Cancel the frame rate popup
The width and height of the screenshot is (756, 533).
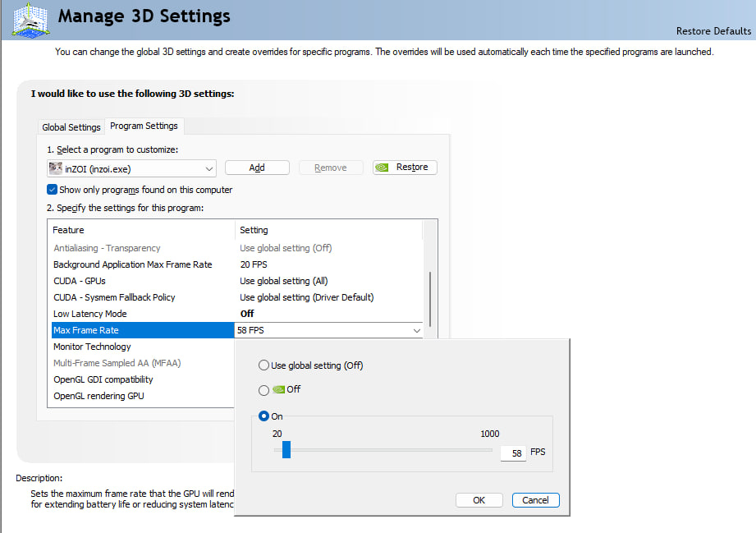coord(535,499)
